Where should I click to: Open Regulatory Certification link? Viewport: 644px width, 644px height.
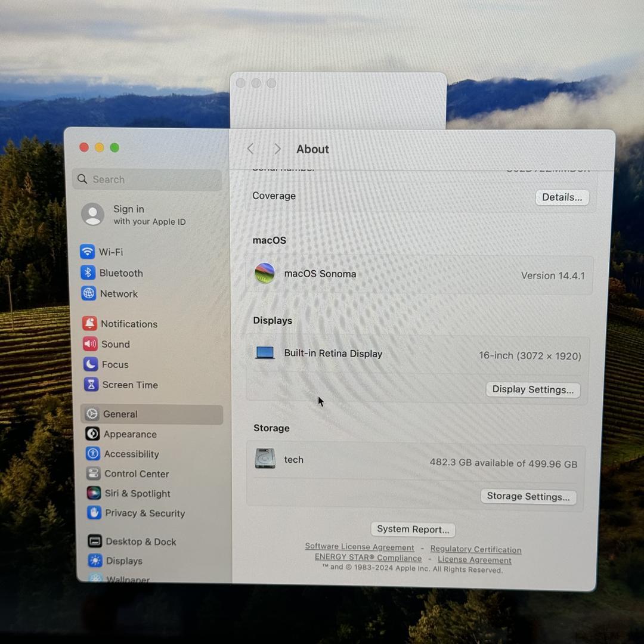(476, 549)
